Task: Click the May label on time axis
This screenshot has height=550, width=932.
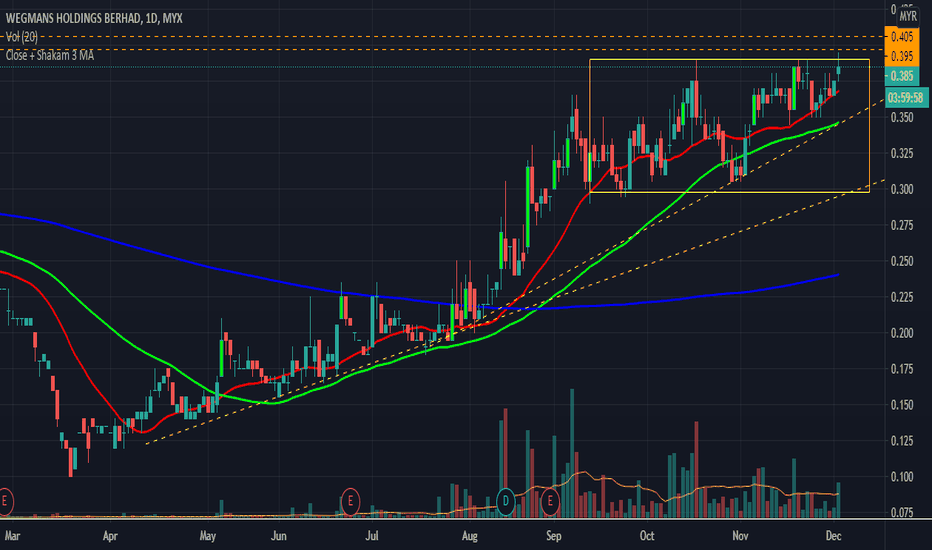Action: [x=207, y=536]
